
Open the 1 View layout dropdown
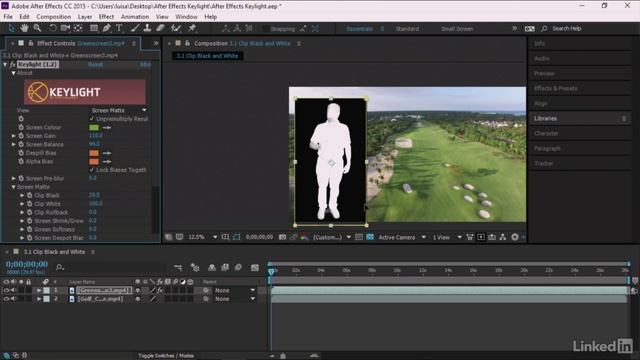coord(447,237)
